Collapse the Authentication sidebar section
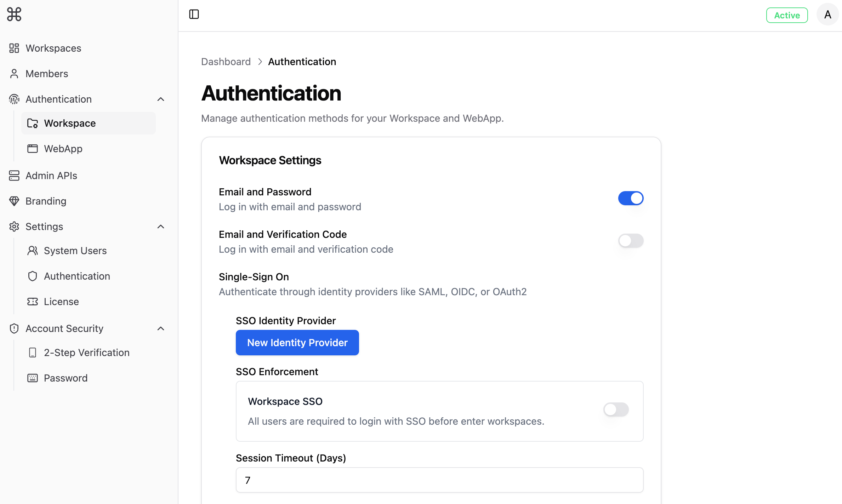842x504 pixels. tap(161, 99)
